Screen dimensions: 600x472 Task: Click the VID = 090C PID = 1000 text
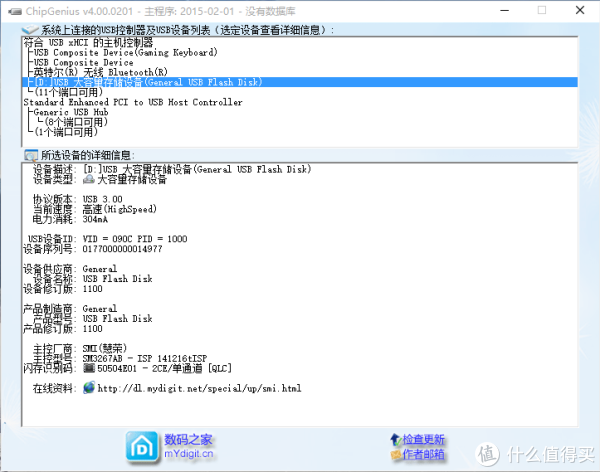point(135,239)
